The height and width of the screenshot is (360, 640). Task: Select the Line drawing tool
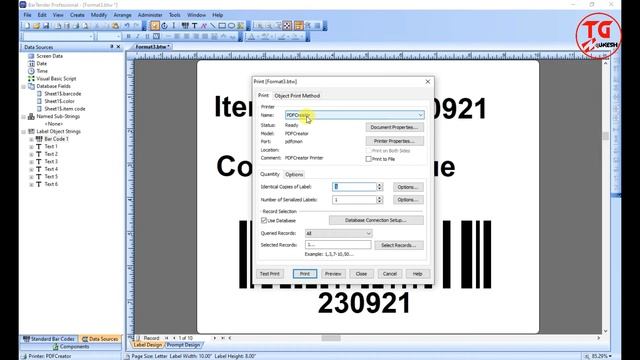coord(213,26)
